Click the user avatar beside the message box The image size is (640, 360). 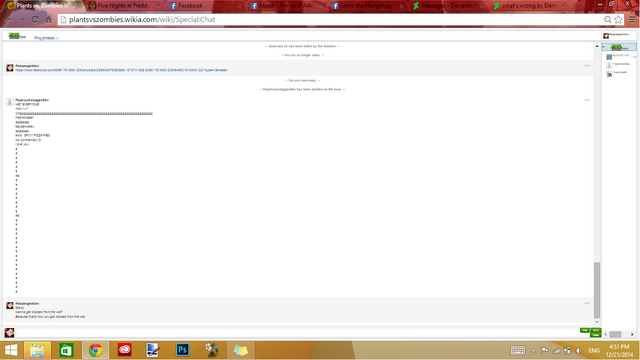tap(9, 333)
